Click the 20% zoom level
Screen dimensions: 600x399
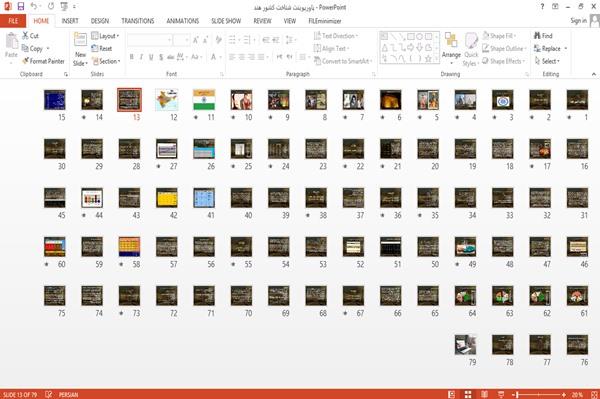pos(578,394)
